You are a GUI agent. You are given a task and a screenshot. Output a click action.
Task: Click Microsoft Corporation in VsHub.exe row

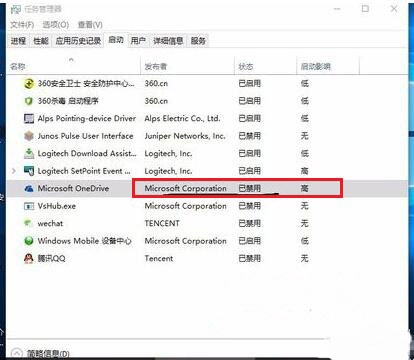pos(185,206)
